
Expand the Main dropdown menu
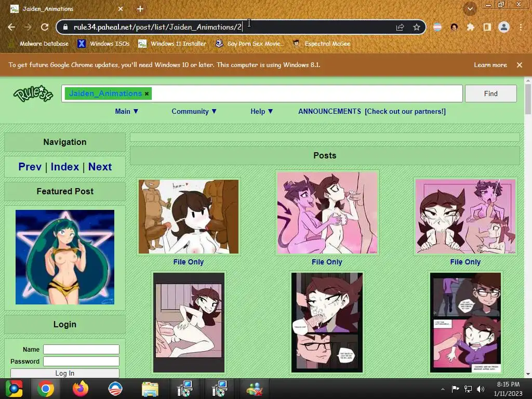pyautogui.click(x=127, y=111)
